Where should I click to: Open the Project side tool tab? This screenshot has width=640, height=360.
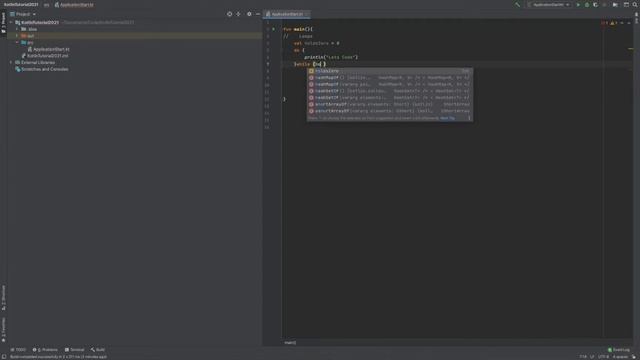point(4,23)
